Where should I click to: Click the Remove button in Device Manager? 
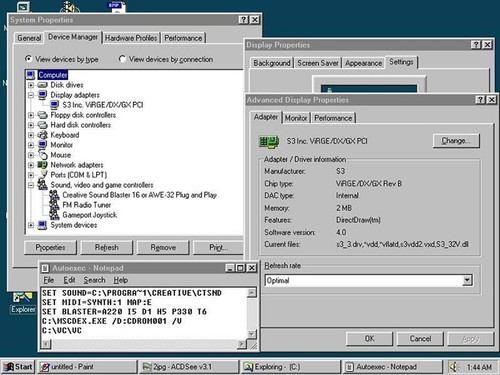[x=163, y=247]
